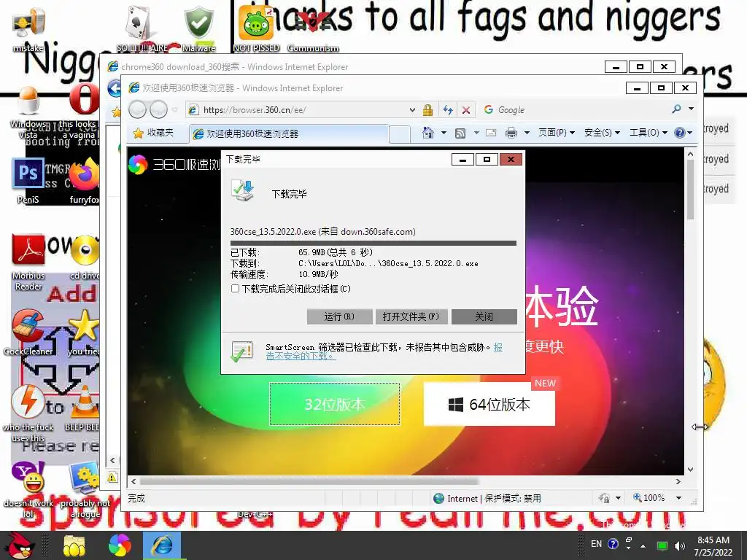This screenshot has height=560, width=747.
Task: Click the address bar with browser.360.cn URL
Action: pos(296,110)
